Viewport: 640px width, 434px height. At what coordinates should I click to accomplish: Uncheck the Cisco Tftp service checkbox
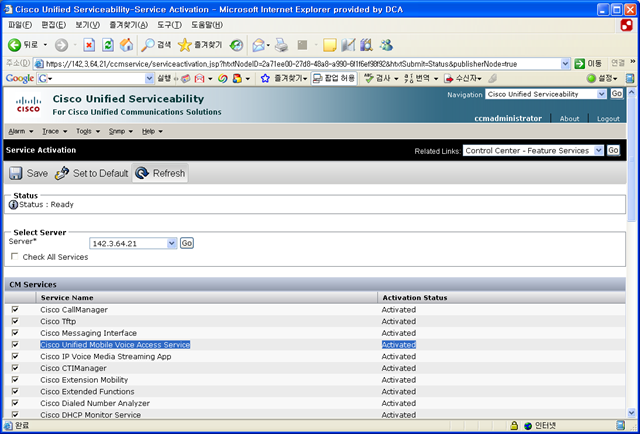(x=15, y=321)
